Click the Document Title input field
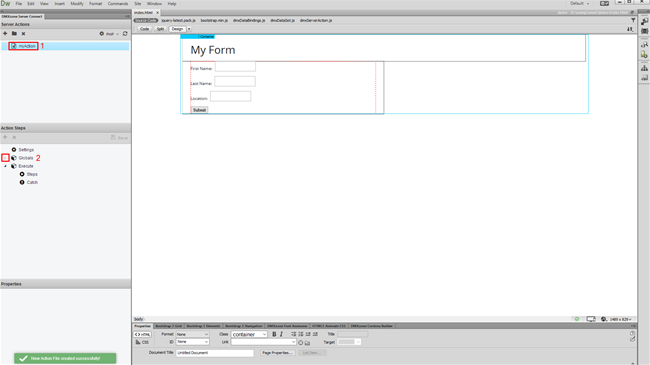650x365 pixels. click(x=215, y=353)
